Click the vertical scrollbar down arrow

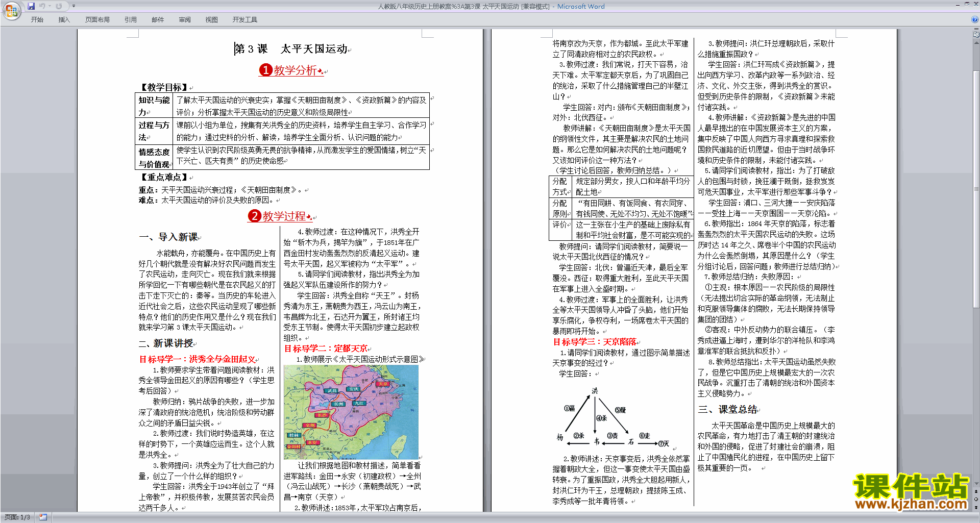pyautogui.click(x=976, y=483)
